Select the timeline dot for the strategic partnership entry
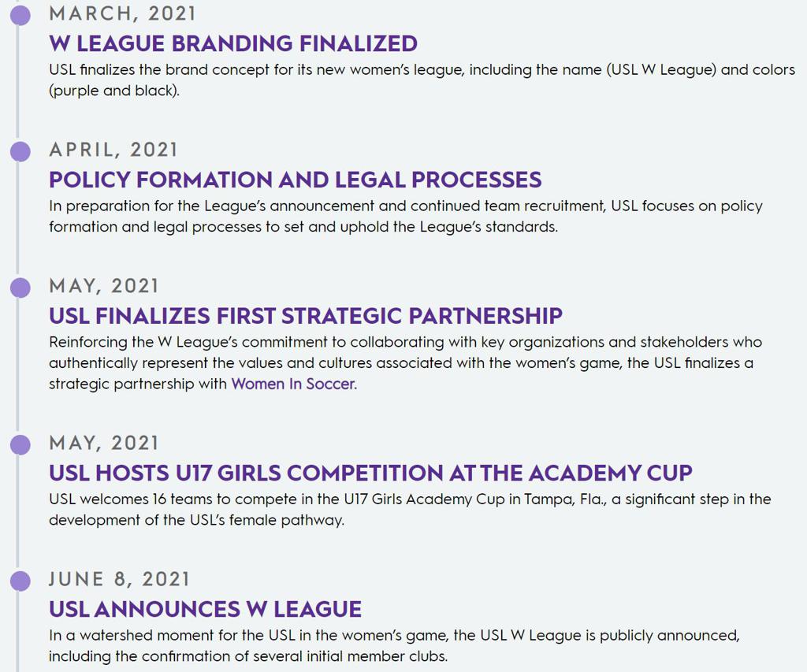807x672 pixels. tap(20, 288)
